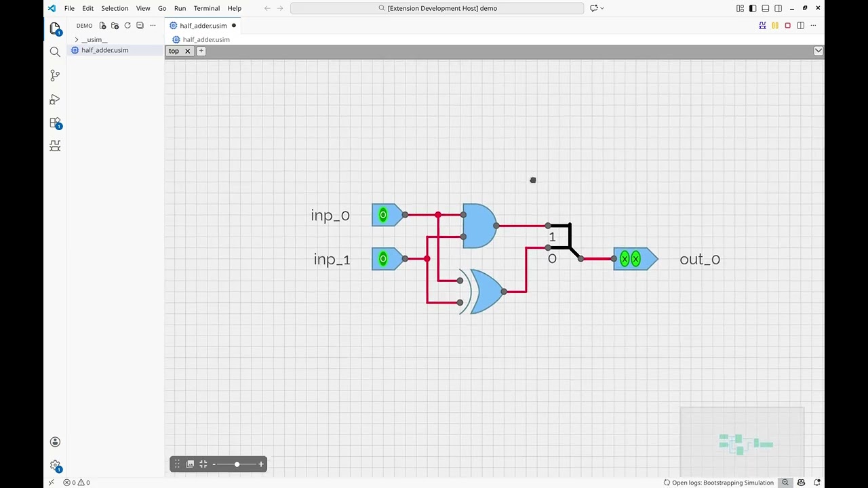Viewport: 868px width, 488px height.
Task: Fit circuit to screen
Action: pyautogui.click(x=203, y=464)
